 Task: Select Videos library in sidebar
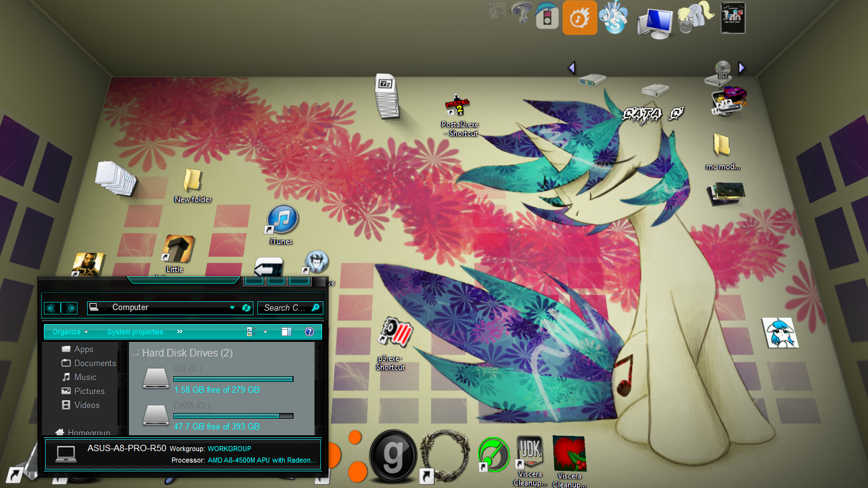pos(80,405)
